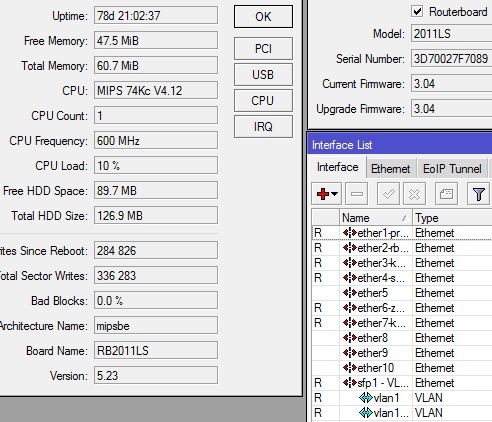The image size is (492, 422).
Task: Click the Upgrade Firmware field
Action: (x=451, y=108)
